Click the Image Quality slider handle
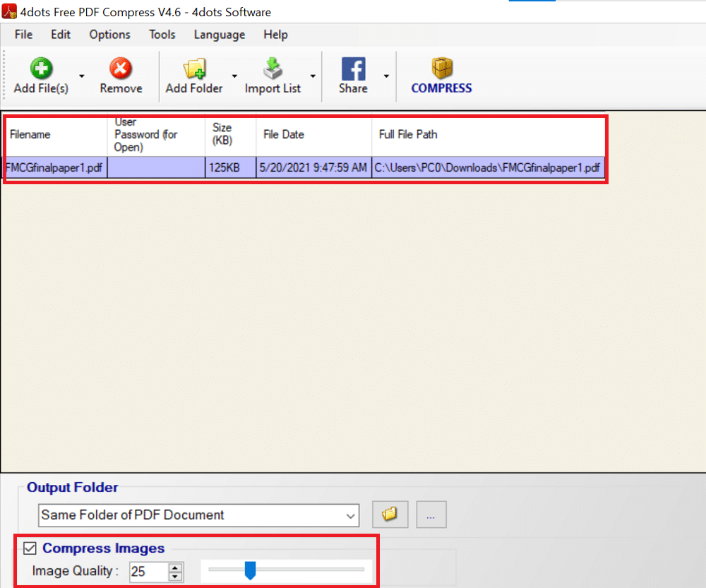The image size is (706, 588). pos(249,570)
